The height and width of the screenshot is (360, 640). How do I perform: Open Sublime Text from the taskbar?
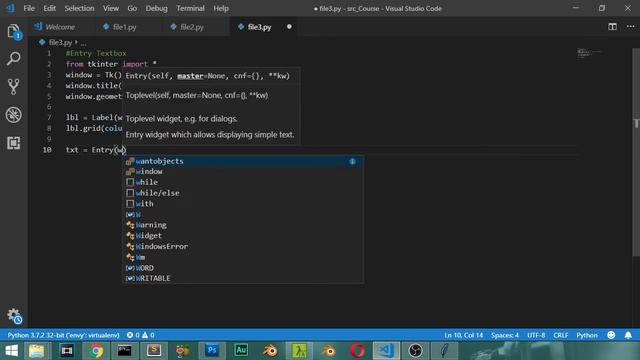[154, 351]
